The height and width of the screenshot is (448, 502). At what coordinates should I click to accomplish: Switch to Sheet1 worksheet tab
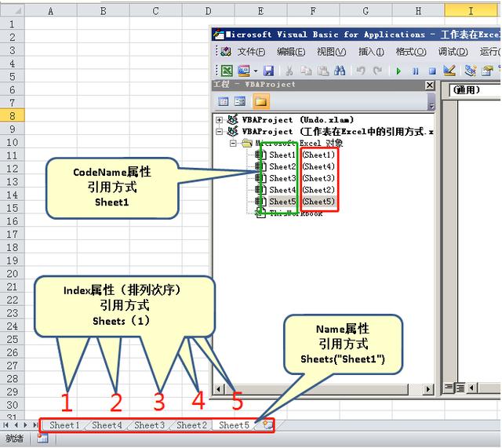point(64,425)
